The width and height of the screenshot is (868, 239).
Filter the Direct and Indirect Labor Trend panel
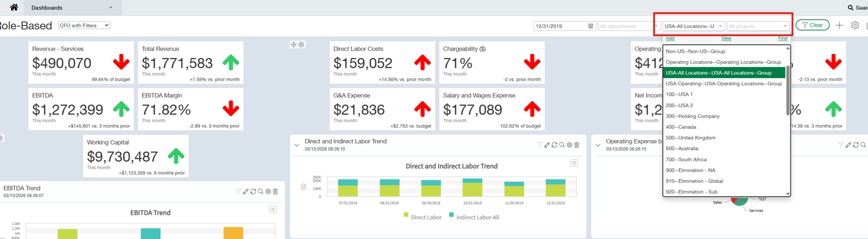pos(539,145)
